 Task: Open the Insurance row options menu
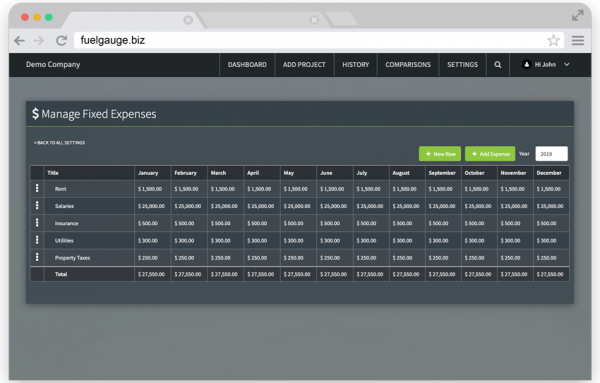coord(37,223)
